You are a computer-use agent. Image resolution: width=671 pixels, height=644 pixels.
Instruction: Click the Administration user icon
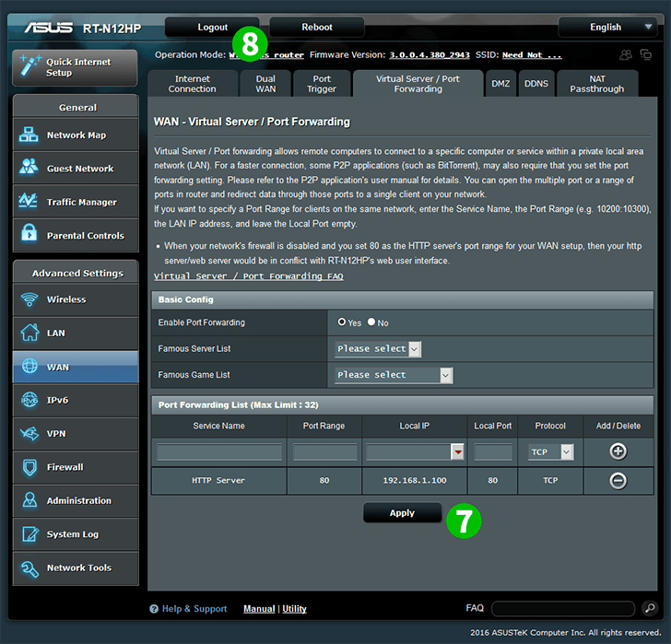click(29, 500)
